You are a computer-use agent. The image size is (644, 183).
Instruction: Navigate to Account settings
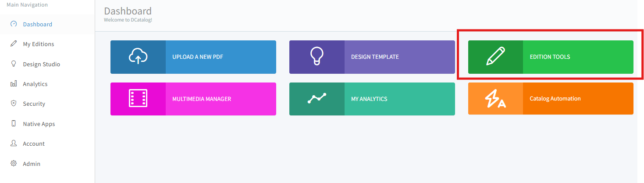coord(34,144)
